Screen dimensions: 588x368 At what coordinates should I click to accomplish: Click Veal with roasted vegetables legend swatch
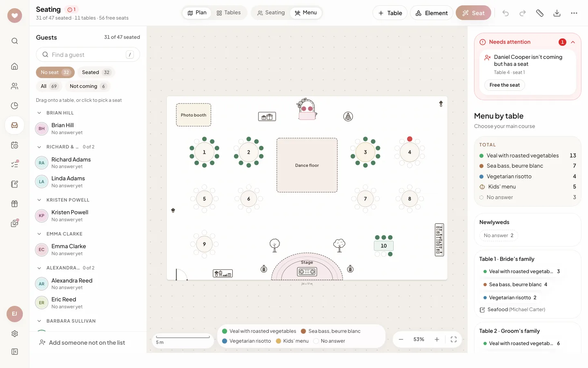tap(225, 331)
